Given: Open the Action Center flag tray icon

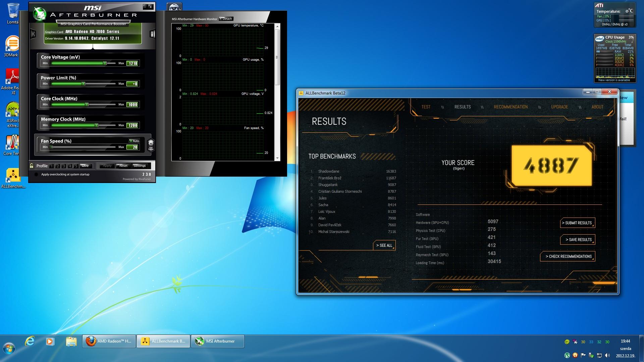Looking at the screenshot, I should pos(583,356).
